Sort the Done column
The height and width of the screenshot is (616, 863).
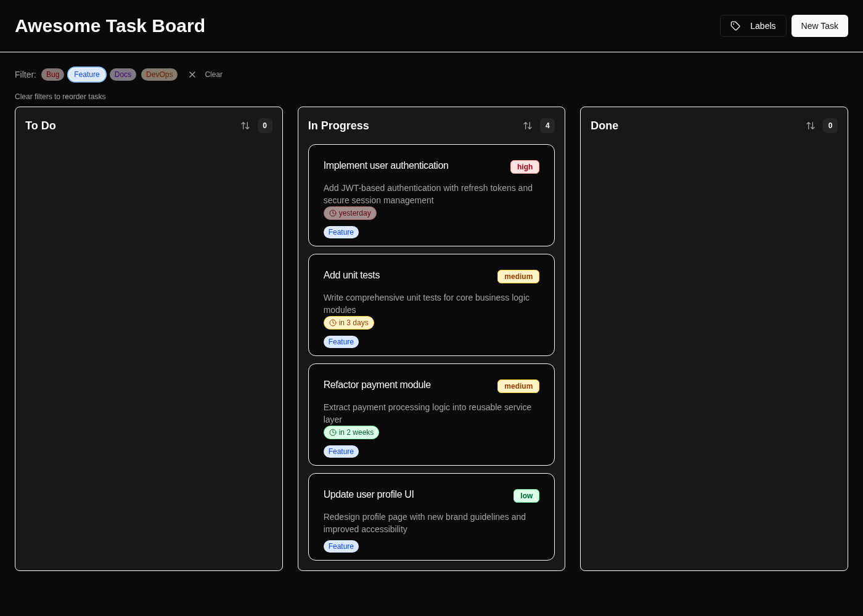pyautogui.click(x=811, y=126)
